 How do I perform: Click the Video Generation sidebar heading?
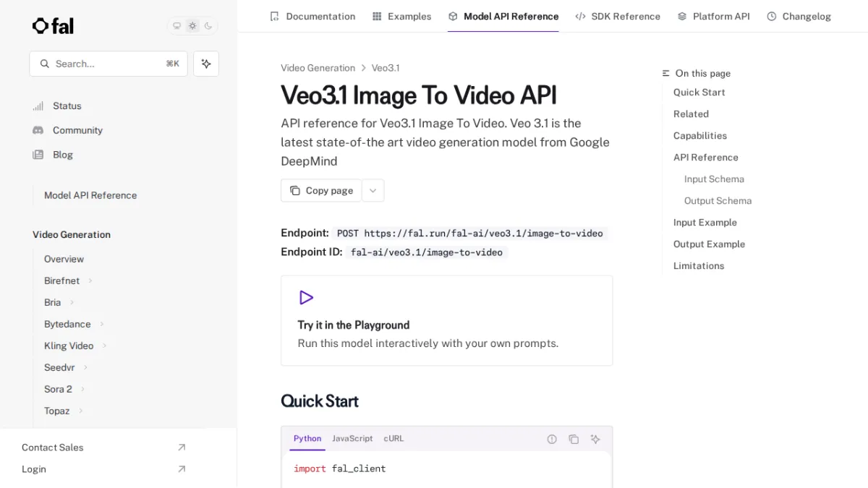[72, 235]
